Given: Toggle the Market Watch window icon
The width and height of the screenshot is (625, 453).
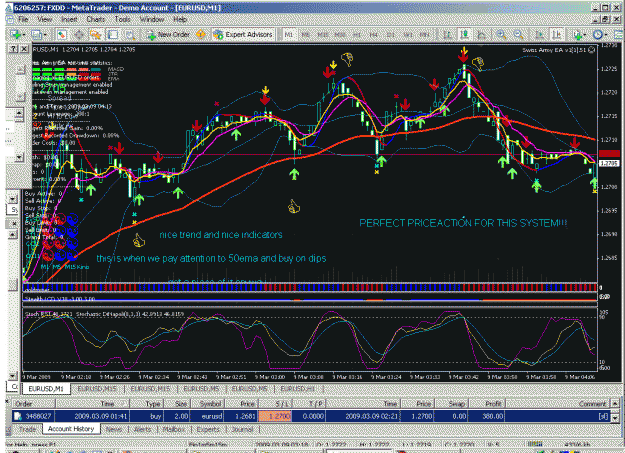Looking at the screenshot, I should tap(62, 35).
